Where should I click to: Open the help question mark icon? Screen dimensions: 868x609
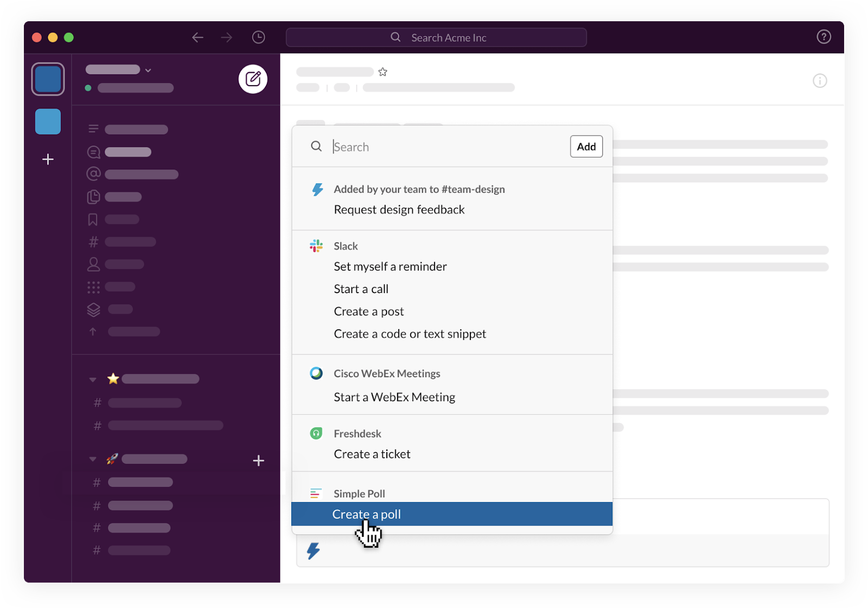(824, 37)
